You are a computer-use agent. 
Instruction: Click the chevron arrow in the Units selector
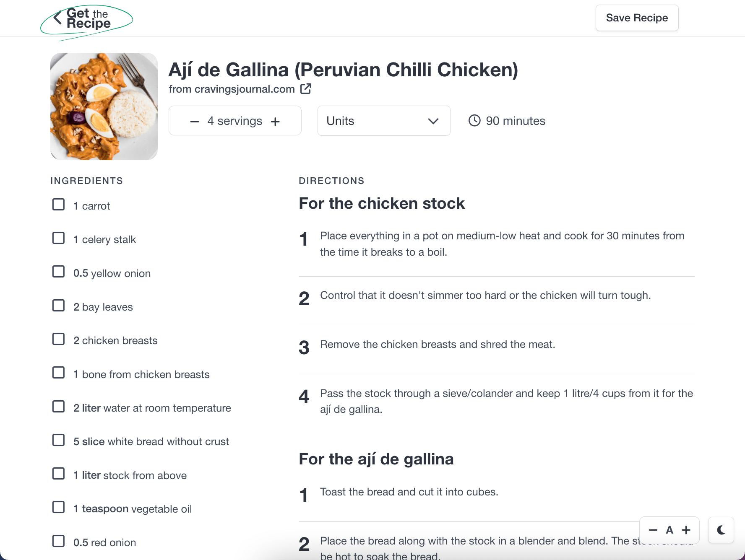click(433, 121)
